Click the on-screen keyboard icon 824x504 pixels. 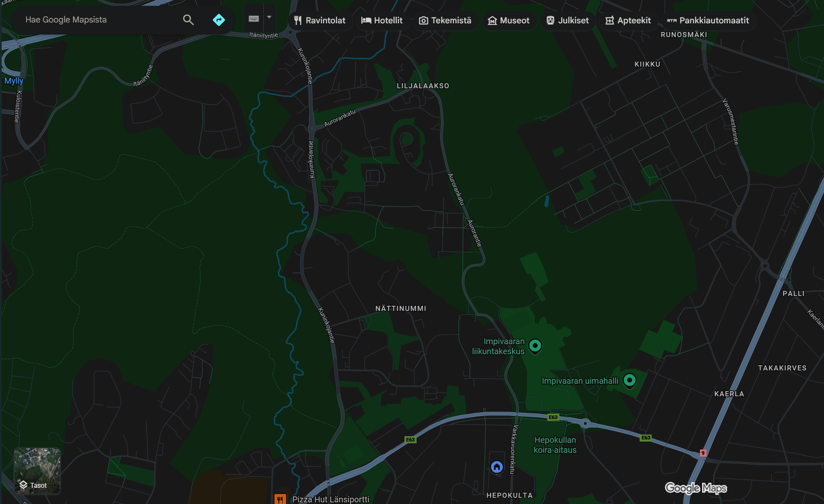(254, 19)
